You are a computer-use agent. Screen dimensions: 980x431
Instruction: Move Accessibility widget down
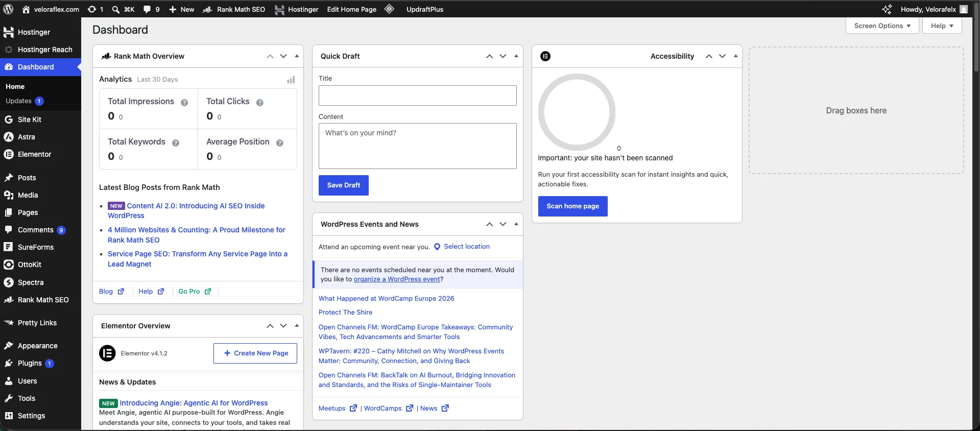(x=723, y=56)
